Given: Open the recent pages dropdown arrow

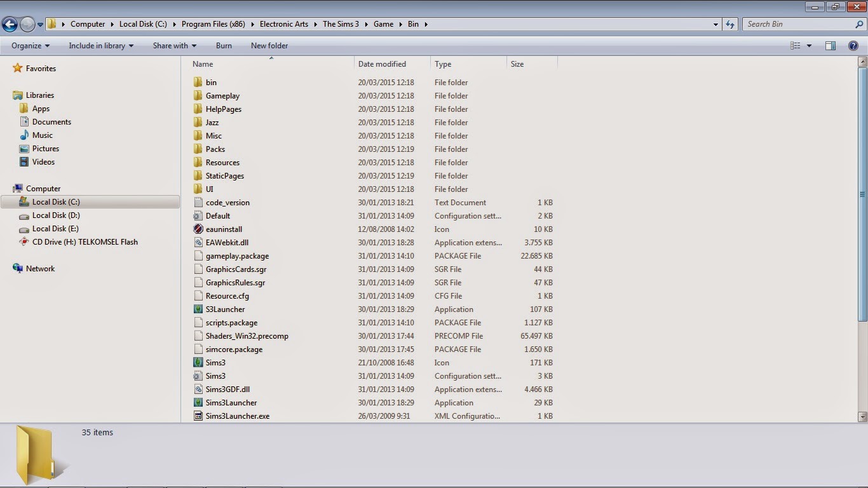Looking at the screenshot, I should click(41, 25).
